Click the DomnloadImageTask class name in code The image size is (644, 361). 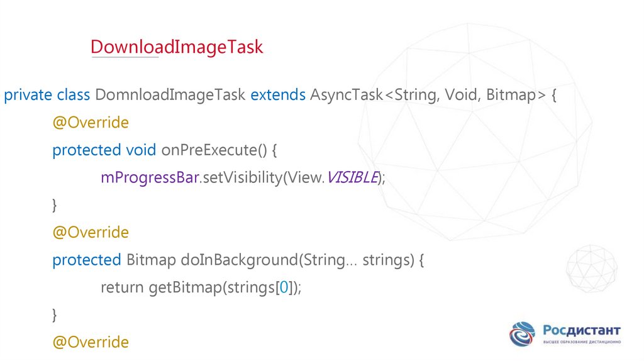point(170,95)
